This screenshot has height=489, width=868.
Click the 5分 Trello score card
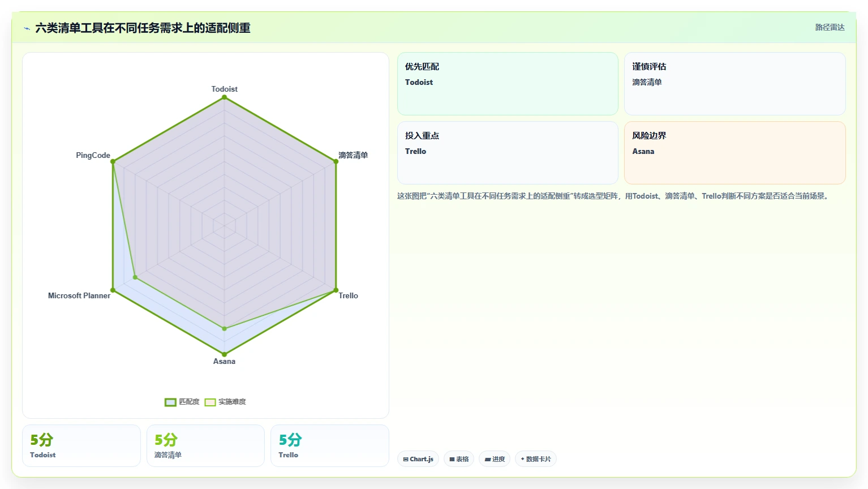(330, 446)
